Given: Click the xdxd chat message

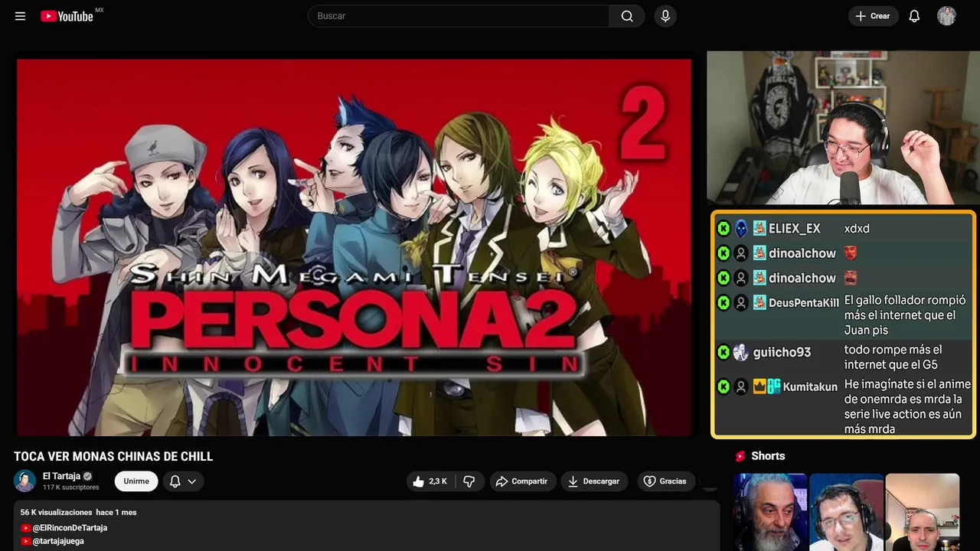Looking at the screenshot, I should click(x=857, y=229).
